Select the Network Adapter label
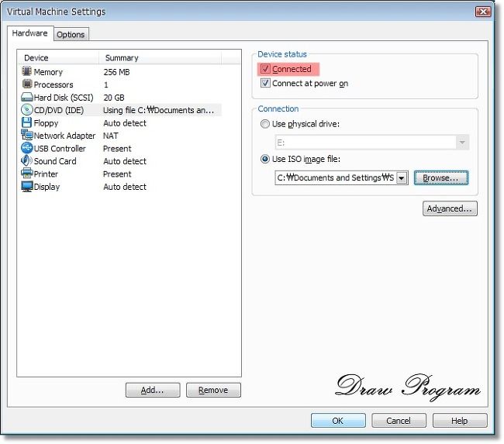 (64, 136)
